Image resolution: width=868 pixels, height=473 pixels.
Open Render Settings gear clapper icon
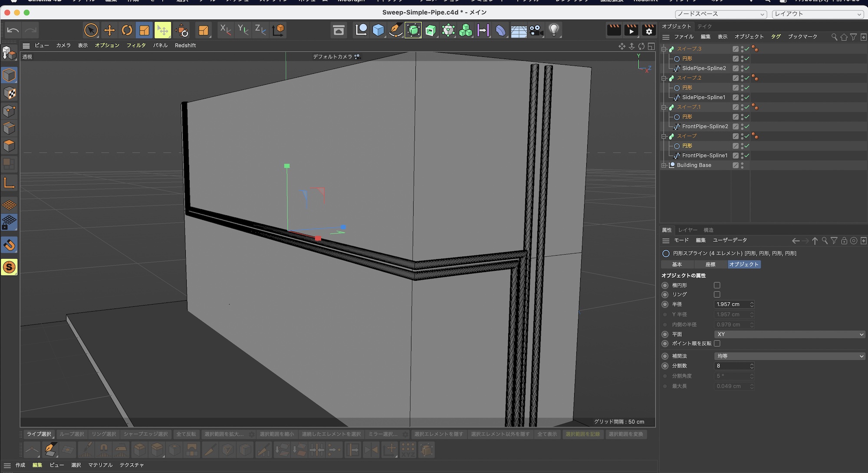coord(649,30)
